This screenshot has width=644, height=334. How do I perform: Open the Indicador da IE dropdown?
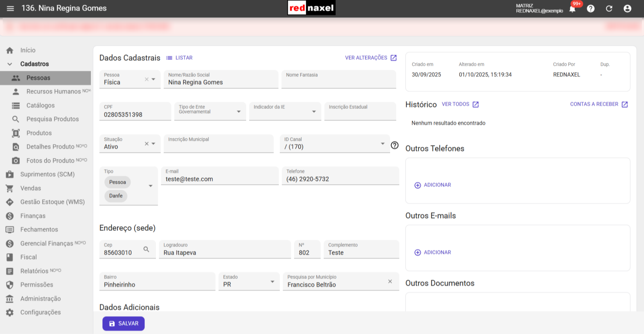tap(314, 111)
